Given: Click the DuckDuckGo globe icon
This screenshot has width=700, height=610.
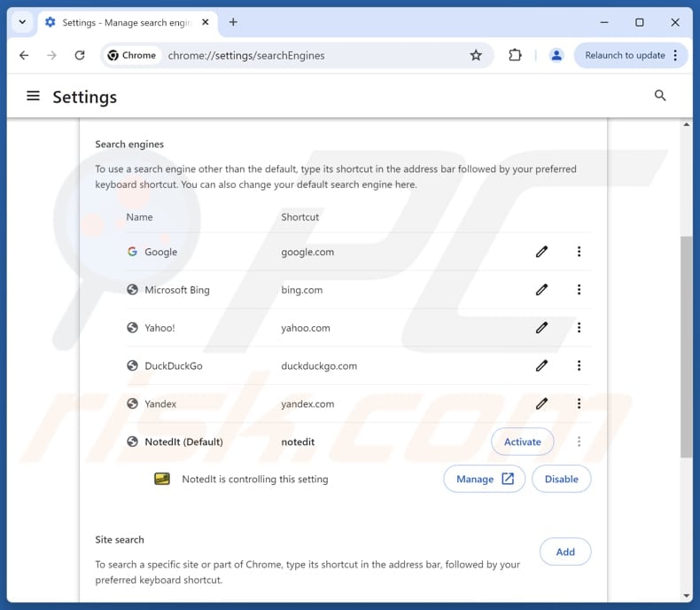Looking at the screenshot, I should pos(132,365).
